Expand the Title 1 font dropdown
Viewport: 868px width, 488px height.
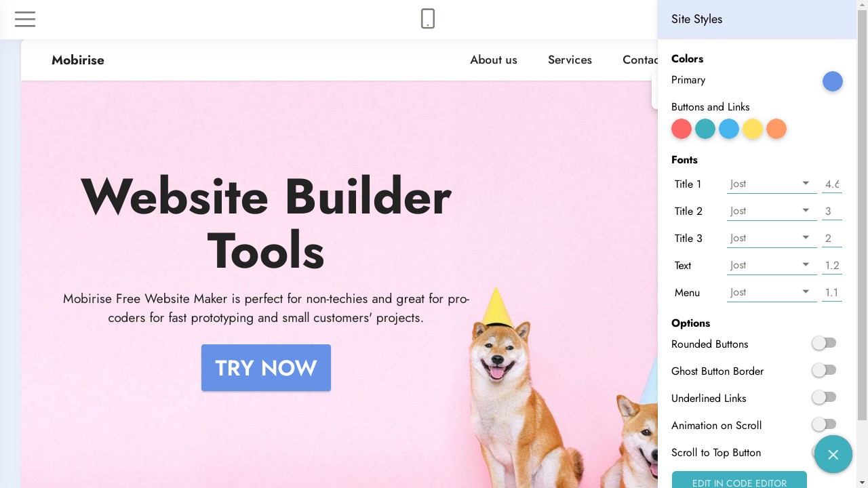click(x=772, y=184)
